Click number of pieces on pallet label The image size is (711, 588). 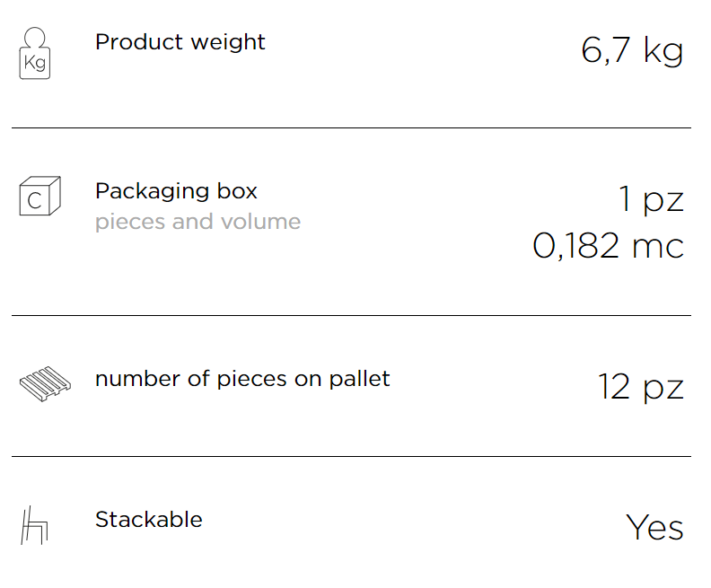(x=242, y=379)
